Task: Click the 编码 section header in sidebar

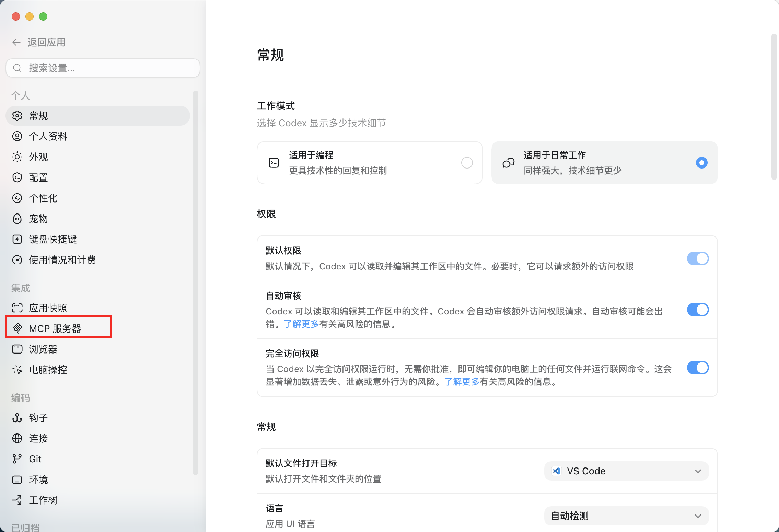Action: click(21, 398)
